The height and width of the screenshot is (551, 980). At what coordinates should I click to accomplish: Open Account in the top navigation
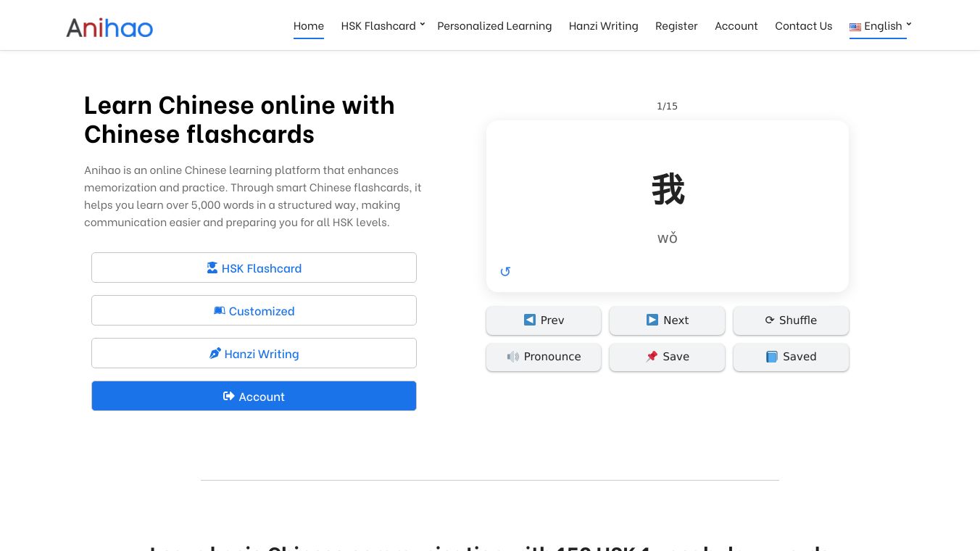pos(736,26)
